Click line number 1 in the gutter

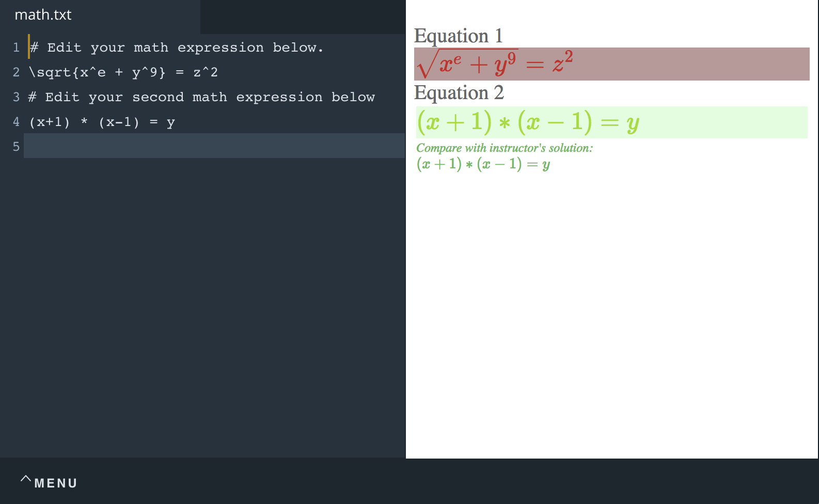coord(16,48)
